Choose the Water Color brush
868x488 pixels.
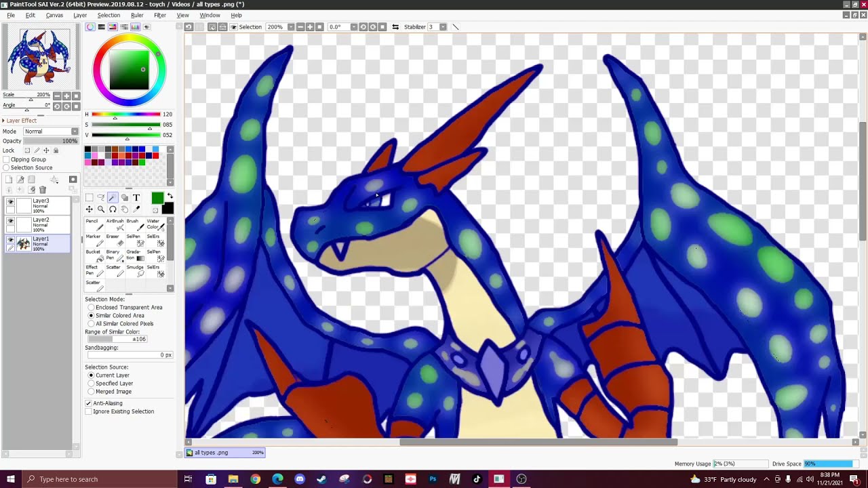(x=155, y=225)
